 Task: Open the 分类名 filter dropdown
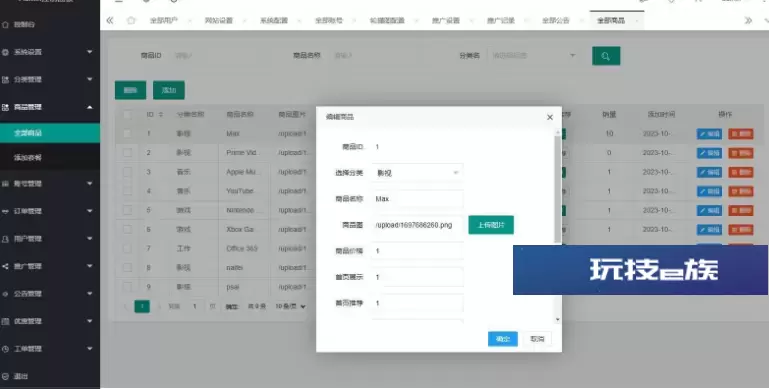tap(535, 56)
